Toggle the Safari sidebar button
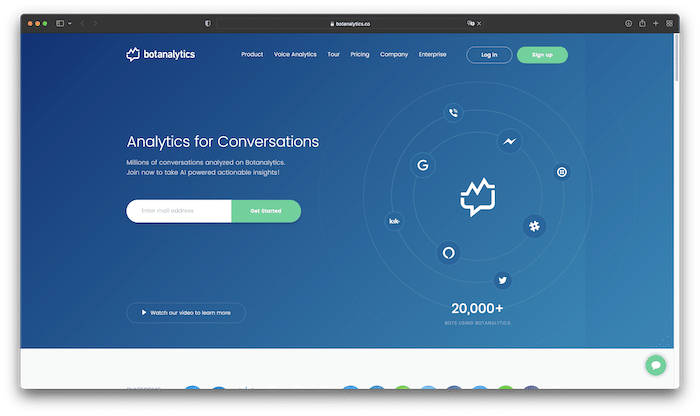The image size is (700, 416). pos(60,23)
